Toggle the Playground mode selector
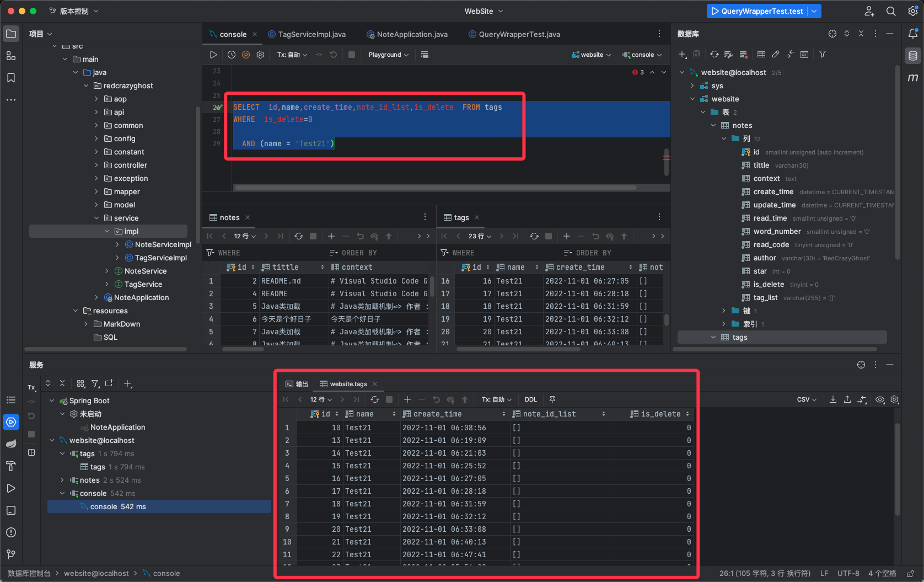 pos(388,55)
